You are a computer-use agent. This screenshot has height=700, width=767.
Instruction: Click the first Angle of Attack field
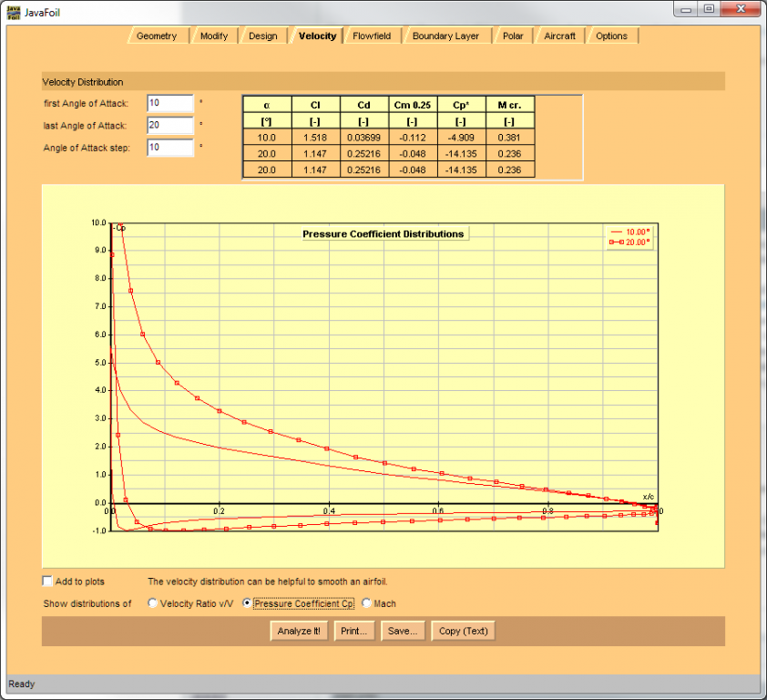(169, 104)
